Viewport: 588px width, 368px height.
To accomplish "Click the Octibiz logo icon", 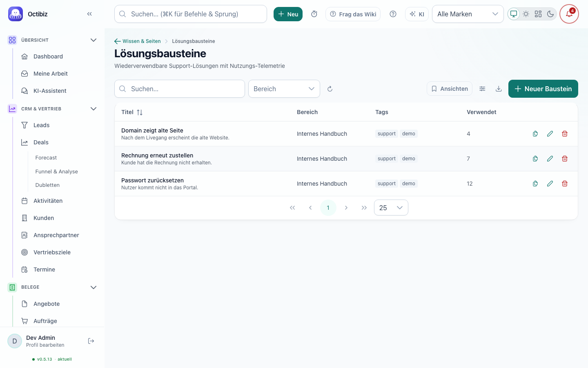I will point(16,14).
